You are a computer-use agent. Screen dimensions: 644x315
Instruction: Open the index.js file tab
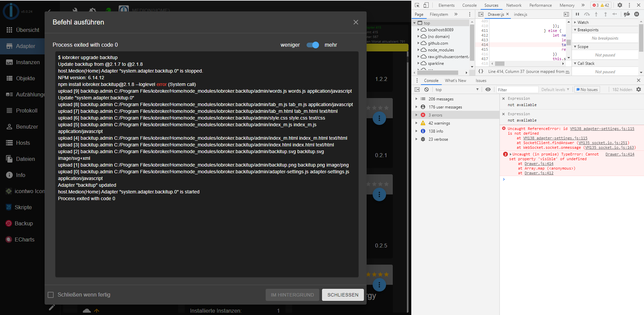pyautogui.click(x=521, y=14)
